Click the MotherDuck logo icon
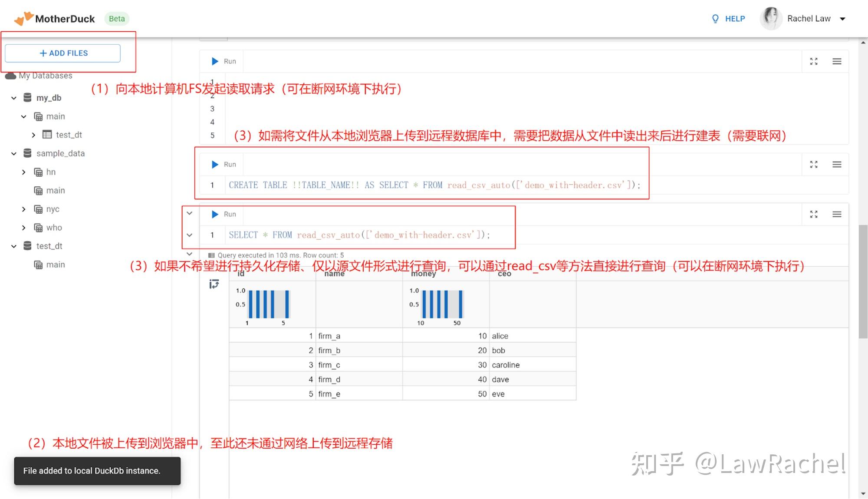868x499 pixels. 23,17
